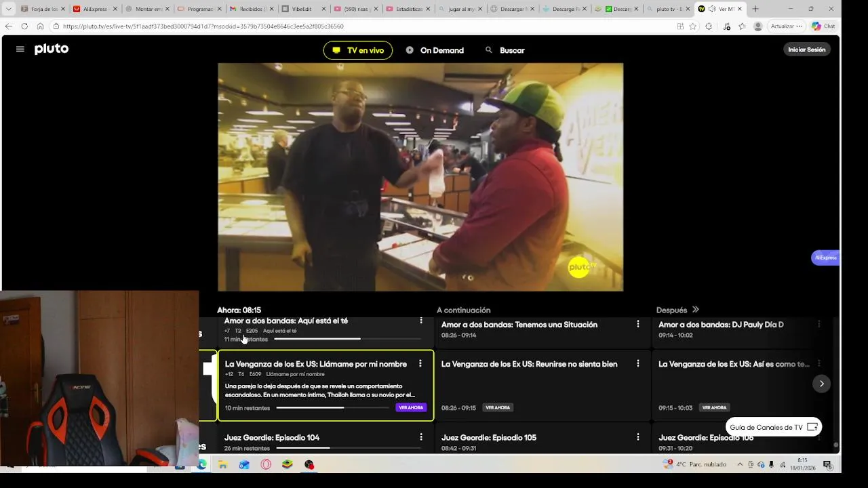The image size is (868, 488).
Task: Open options for Amor a dos bandas: Aquí está el té
Action: click(x=421, y=321)
